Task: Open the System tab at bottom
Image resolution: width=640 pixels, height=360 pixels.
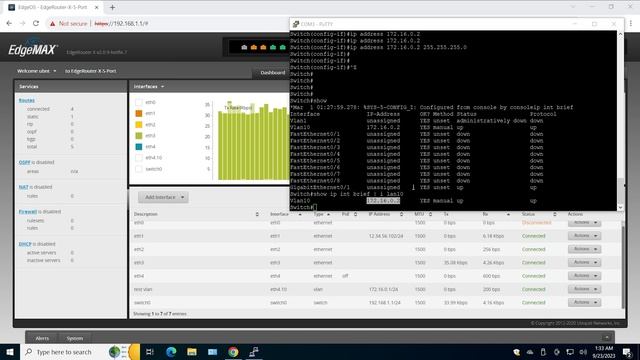Action: point(75,338)
